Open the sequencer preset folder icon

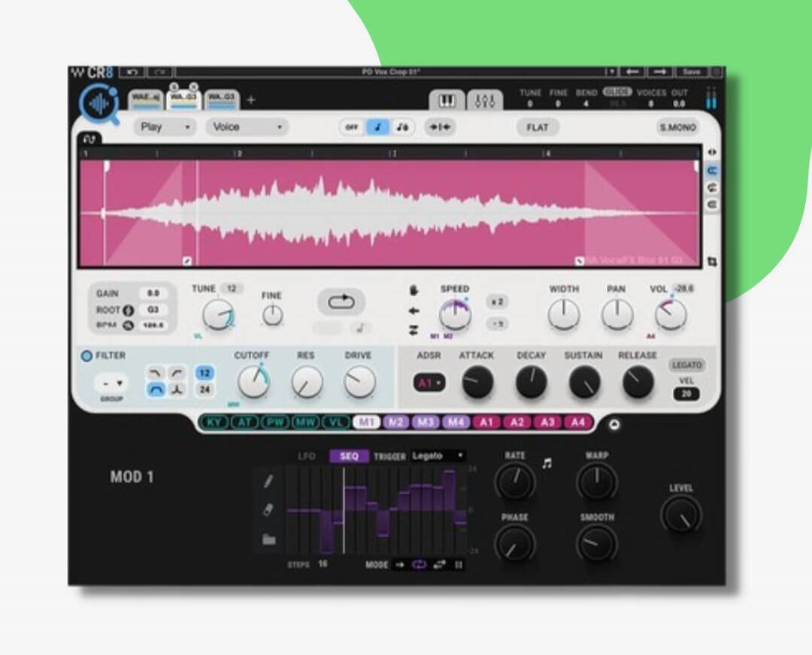[x=268, y=539]
